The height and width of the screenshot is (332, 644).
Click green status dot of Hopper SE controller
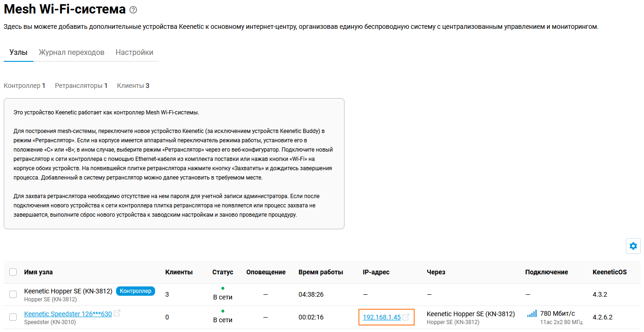[x=223, y=288]
